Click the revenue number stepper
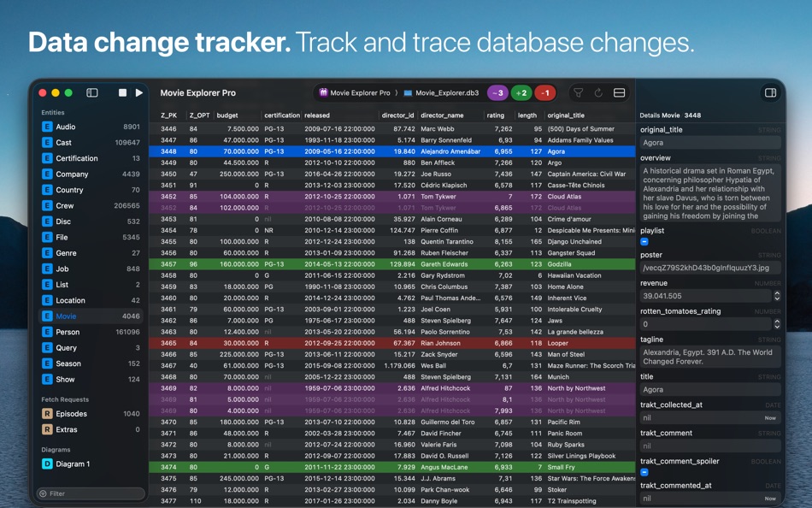Screen dimensions: 812x508 pyautogui.click(x=777, y=296)
